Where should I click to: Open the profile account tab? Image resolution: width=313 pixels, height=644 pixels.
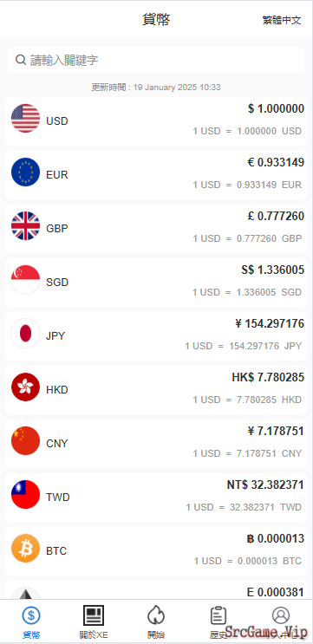pyautogui.click(x=281, y=621)
